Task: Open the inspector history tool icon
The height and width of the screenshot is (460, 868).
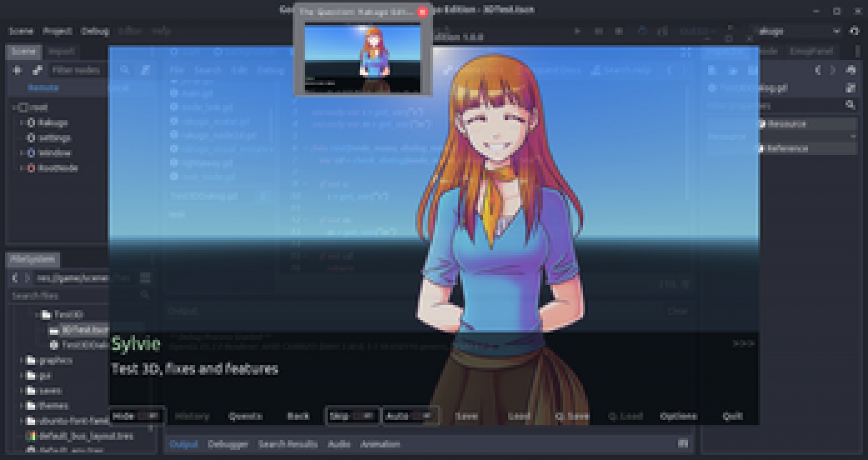Action: pyautogui.click(x=850, y=70)
